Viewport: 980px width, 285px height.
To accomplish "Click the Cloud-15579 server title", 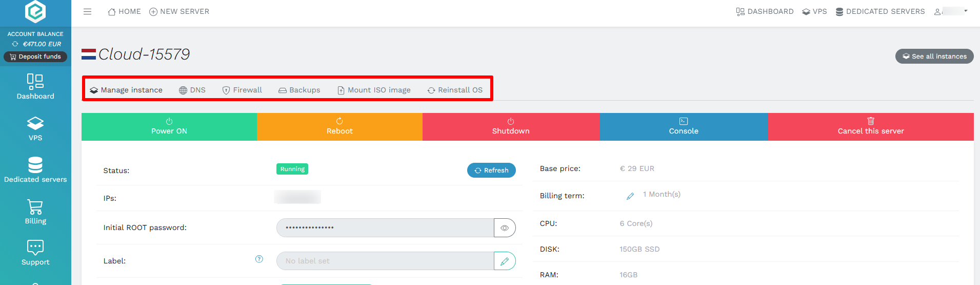I will [x=144, y=54].
